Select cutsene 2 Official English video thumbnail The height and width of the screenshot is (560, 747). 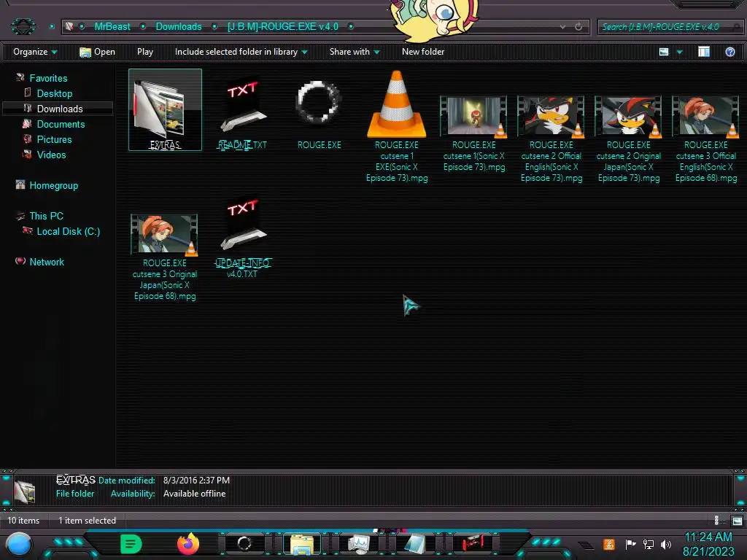[551, 116]
